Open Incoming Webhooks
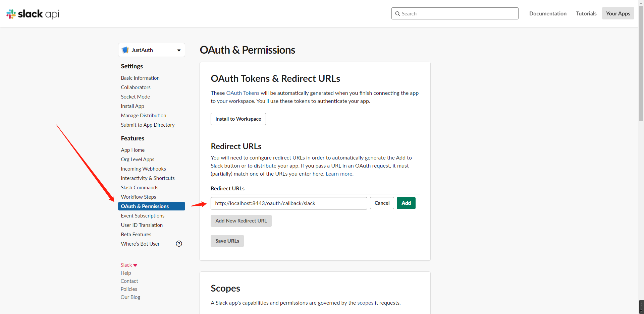The width and height of the screenshot is (644, 314). [x=143, y=169]
